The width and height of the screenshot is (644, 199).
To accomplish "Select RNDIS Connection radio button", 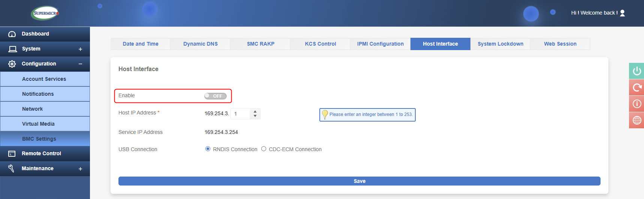I will 208,149.
